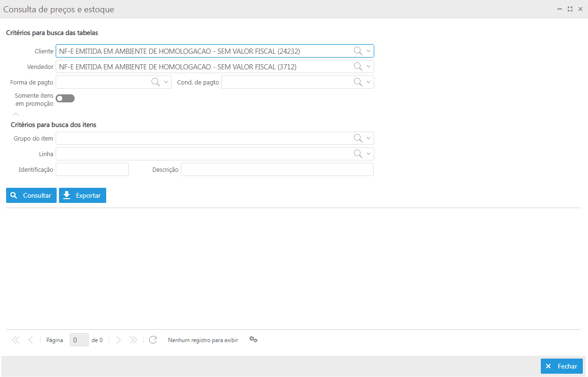Click inside the Descrição input field
Image resolution: width=588 pixels, height=377 pixels.
(277, 169)
